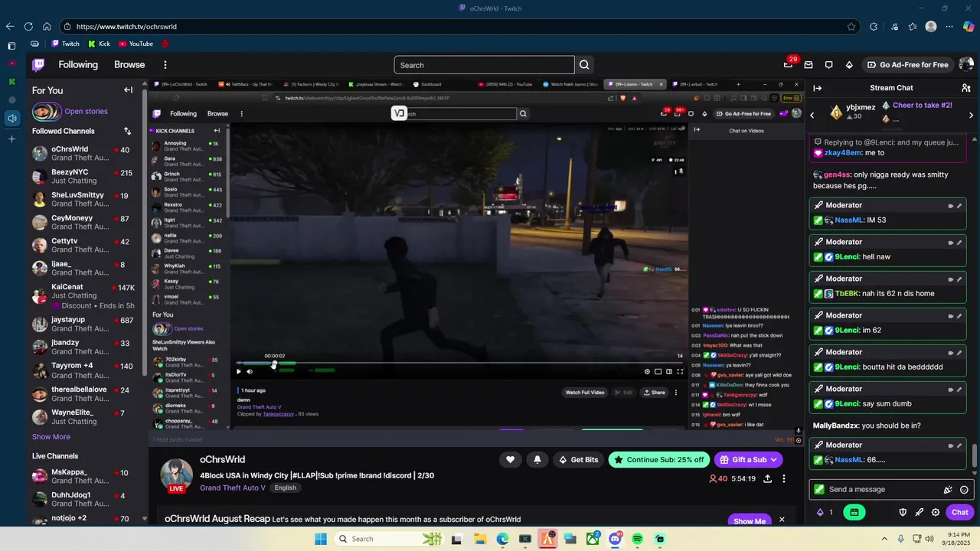Show next leaderboard entry arrow
The width and height of the screenshot is (980, 551).
click(x=971, y=115)
